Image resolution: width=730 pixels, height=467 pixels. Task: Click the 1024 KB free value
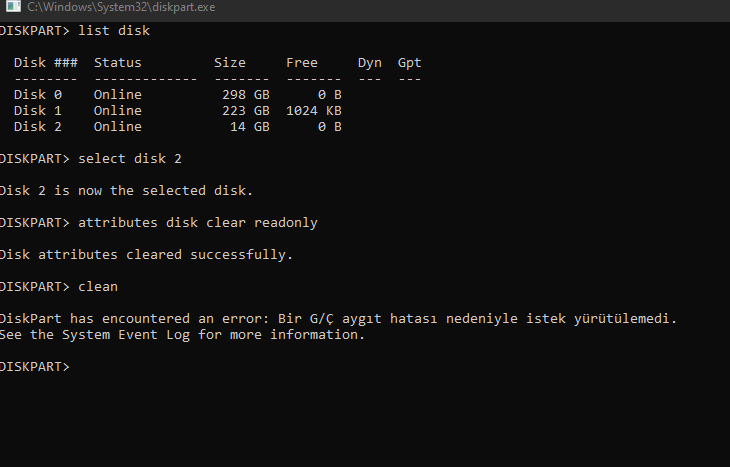(314, 111)
